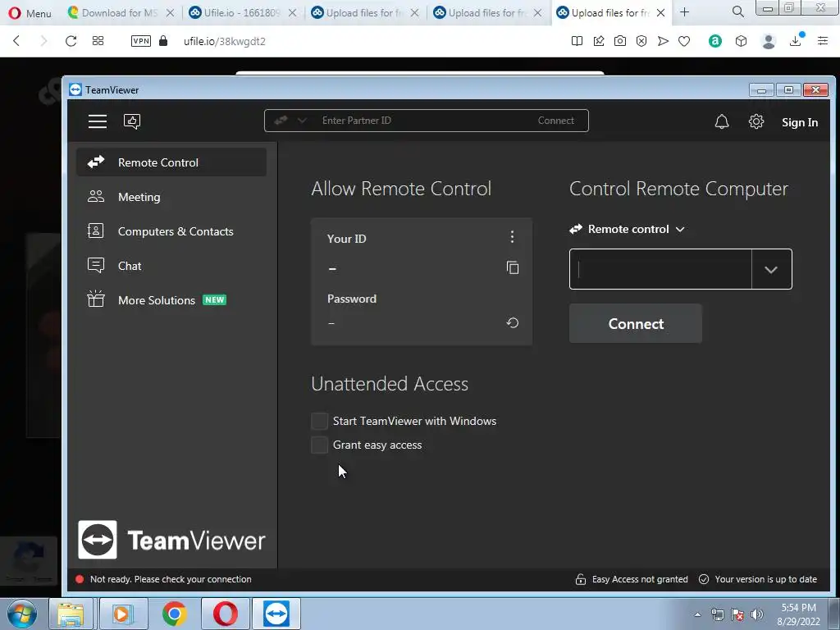
Task: Select Remote Control in the sidebar
Action: pyautogui.click(x=171, y=162)
